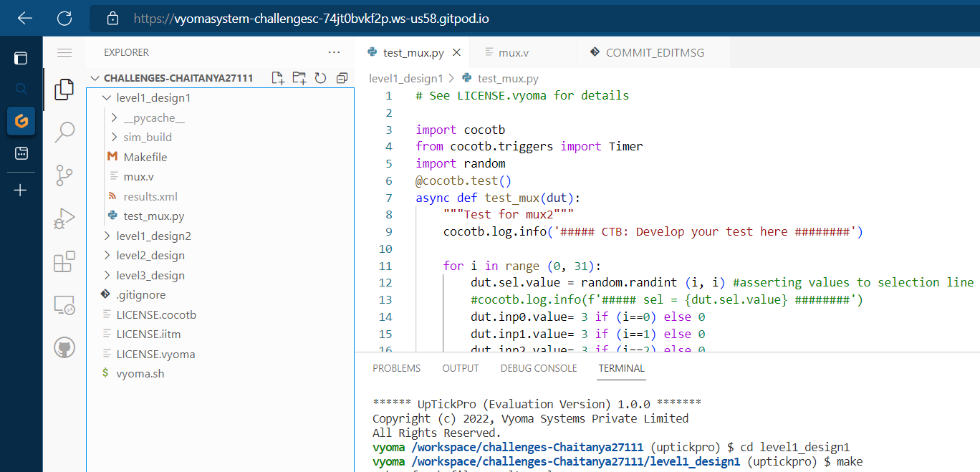
Task: Click level1_design1 in the breadcrumb
Action: pos(406,78)
